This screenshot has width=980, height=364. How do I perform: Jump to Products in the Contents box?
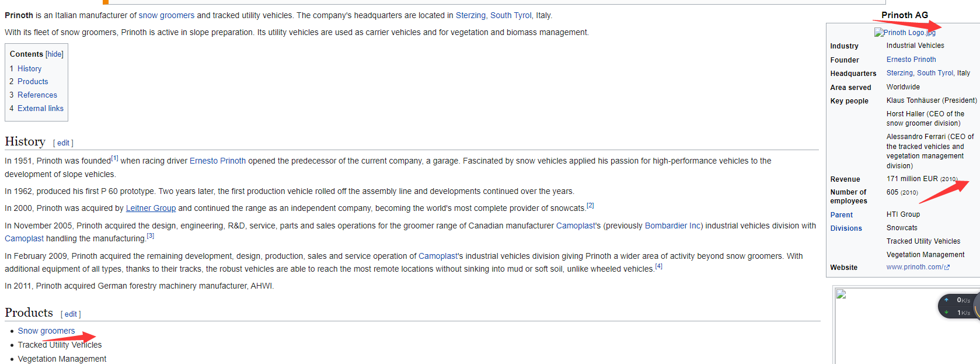(33, 82)
